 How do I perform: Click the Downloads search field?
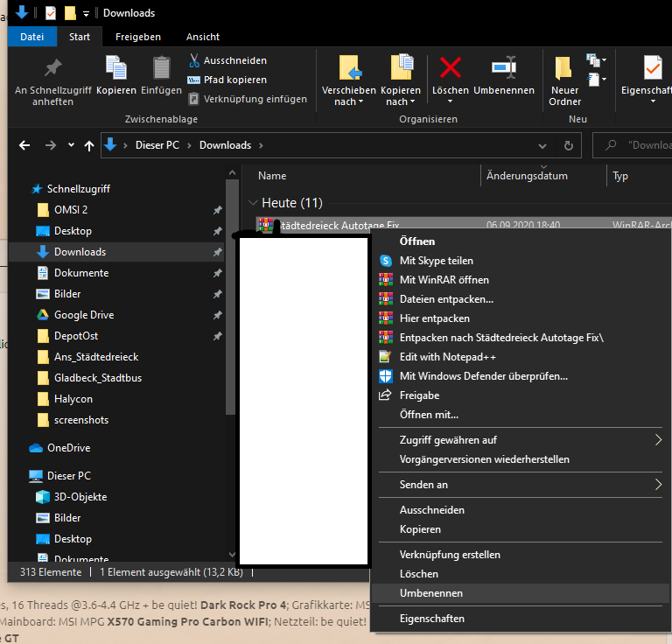(633, 145)
